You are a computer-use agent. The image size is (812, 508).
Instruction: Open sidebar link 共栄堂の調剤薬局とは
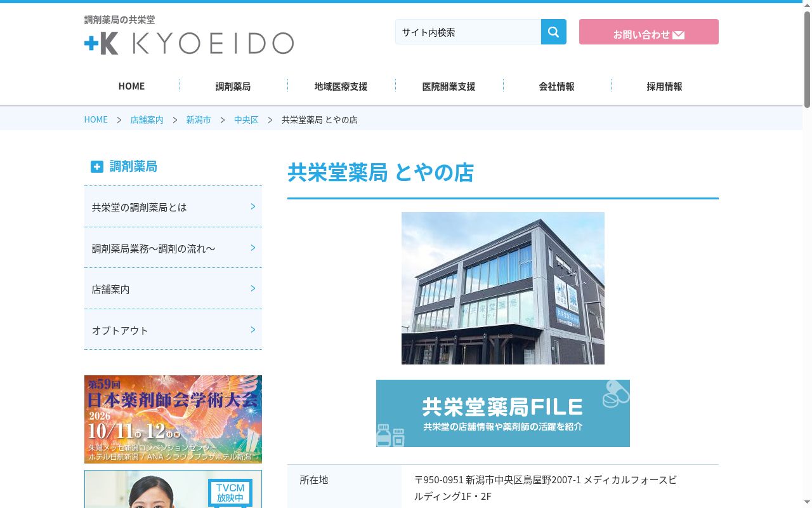(x=173, y=207)
